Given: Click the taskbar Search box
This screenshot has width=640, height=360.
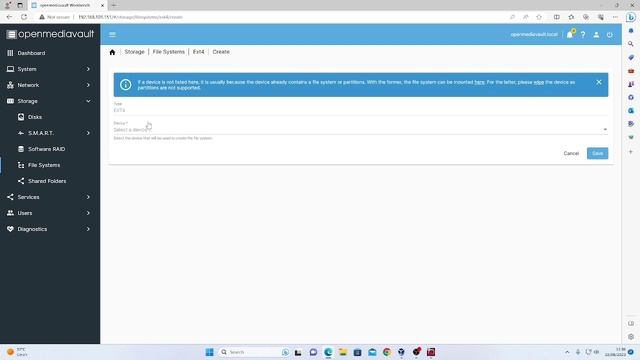Looking at the screenshot, I should [255, 352].
